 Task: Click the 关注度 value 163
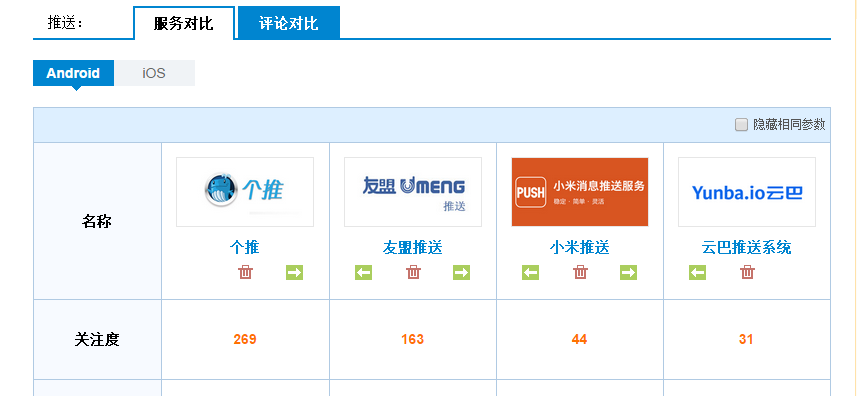pyautogui.click(x=413, y=340)
